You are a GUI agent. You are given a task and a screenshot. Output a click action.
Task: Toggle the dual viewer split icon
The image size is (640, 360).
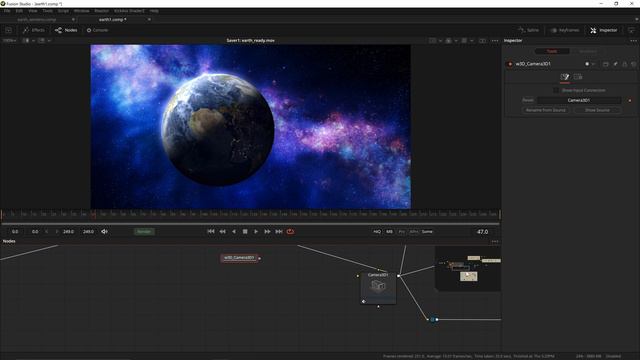482,40
